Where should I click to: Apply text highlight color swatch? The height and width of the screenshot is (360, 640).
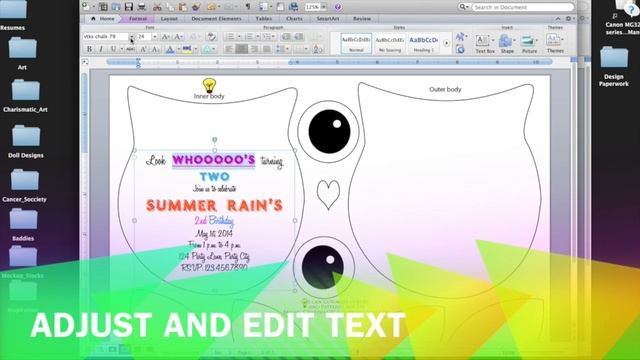point(187,49)
